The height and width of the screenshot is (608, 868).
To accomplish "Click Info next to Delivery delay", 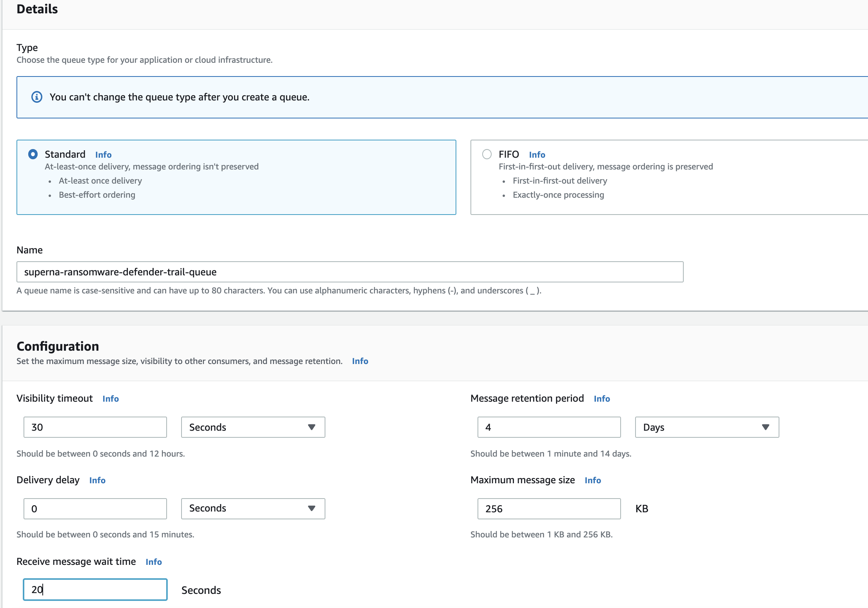I will click(x=97, y=480).
